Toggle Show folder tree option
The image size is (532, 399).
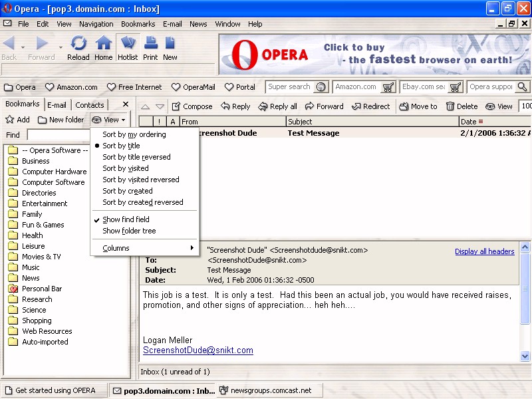pos(145,231)
